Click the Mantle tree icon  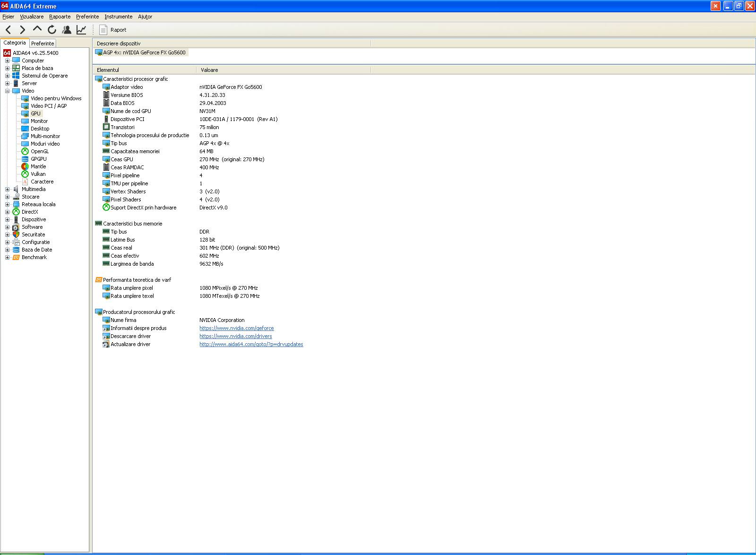point(25,166)
